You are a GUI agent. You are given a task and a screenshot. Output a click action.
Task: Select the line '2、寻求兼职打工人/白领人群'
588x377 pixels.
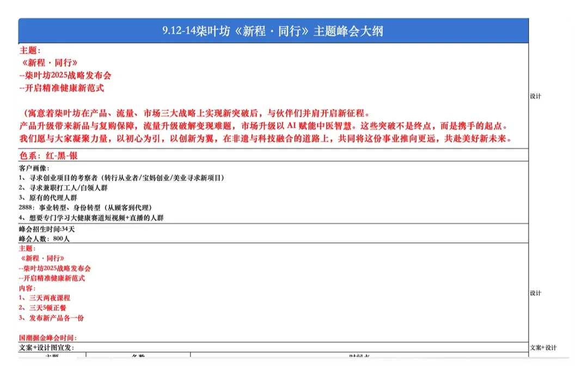click(63, 188)
